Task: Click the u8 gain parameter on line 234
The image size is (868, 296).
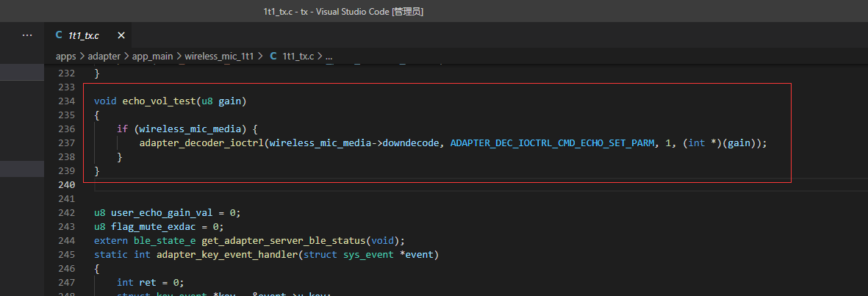Action: [221, 101]
